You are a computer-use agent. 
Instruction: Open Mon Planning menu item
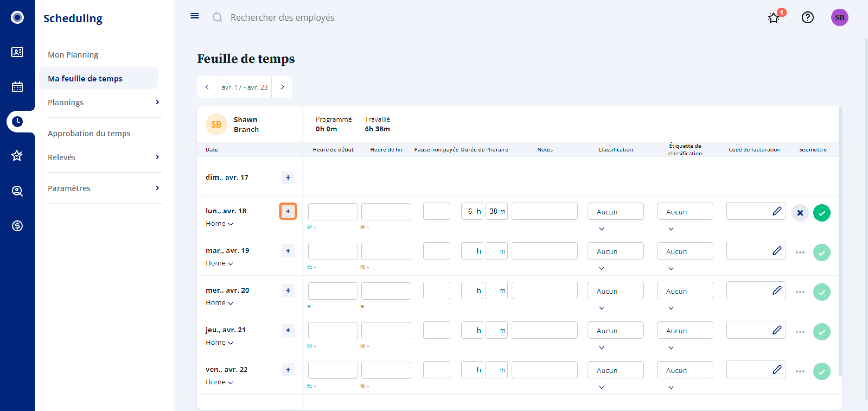click(73, 55)
